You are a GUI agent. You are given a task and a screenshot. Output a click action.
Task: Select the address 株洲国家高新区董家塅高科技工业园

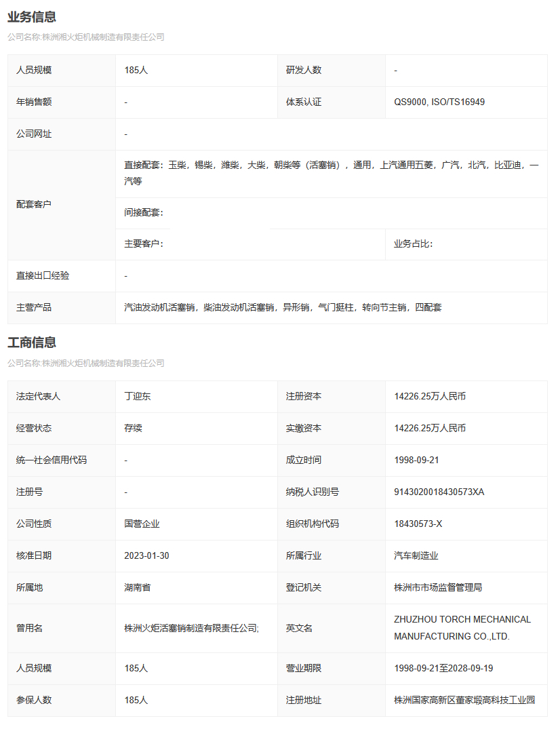(464, 701)
